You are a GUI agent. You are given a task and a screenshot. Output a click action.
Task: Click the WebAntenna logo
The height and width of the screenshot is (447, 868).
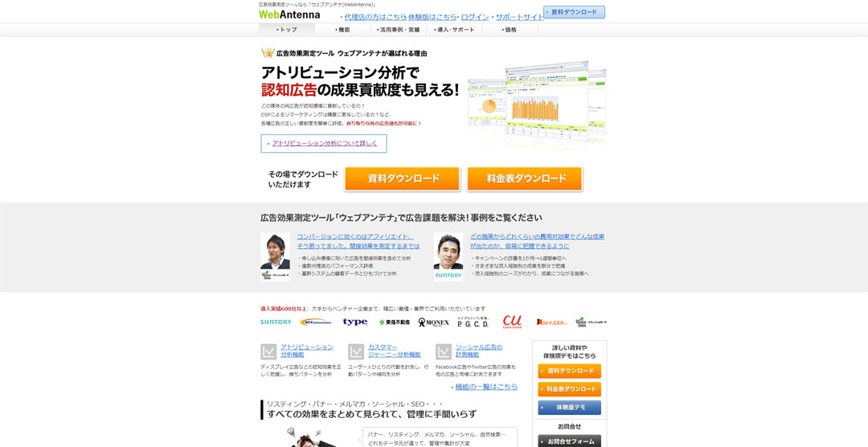coord(289,14)
